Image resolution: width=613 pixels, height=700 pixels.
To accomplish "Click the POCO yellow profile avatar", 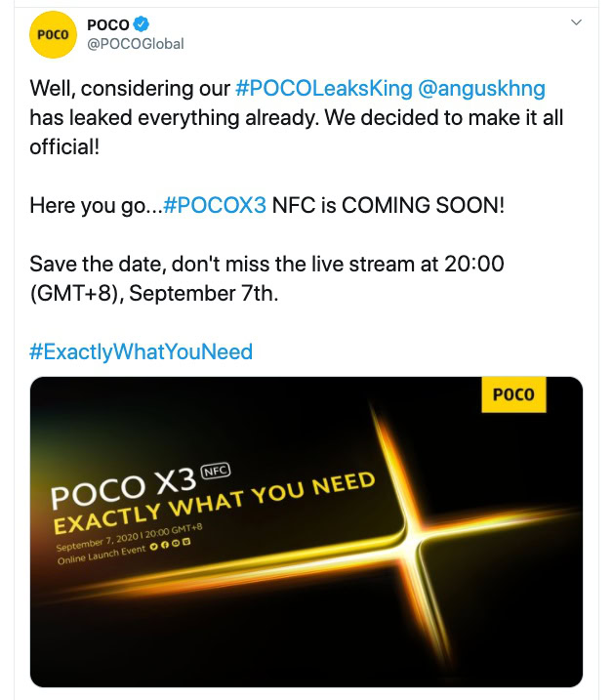I will click(52, 34).
